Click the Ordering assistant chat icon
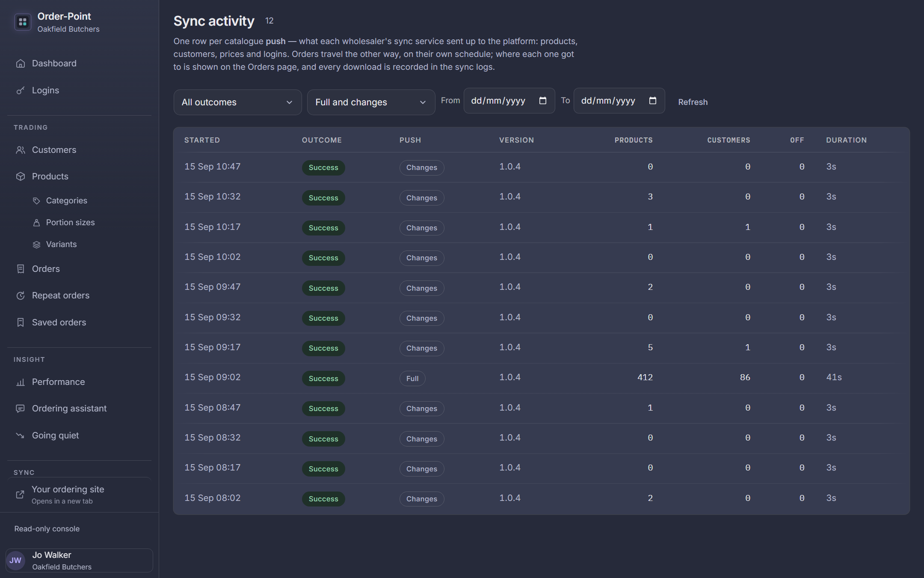 click(21, 408)
